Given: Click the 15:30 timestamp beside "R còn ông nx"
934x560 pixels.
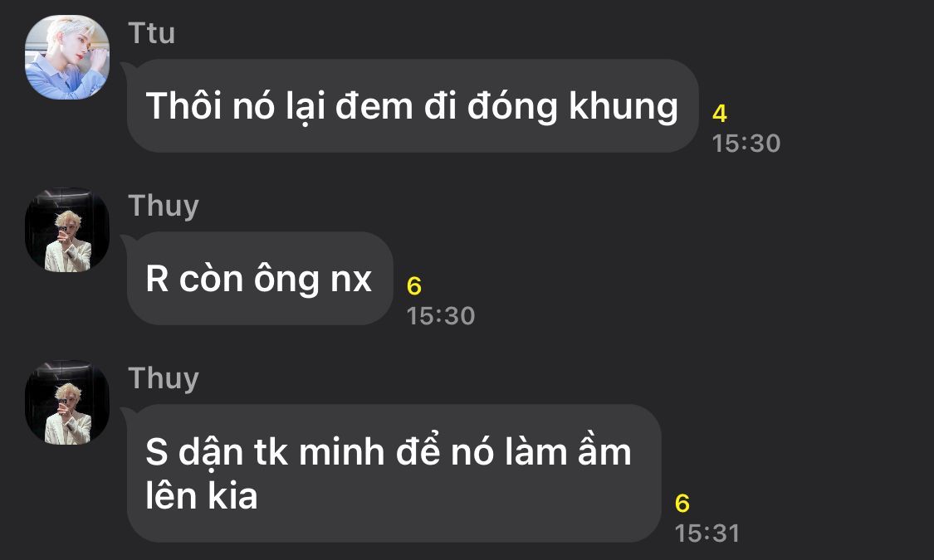Looking at the screenshot, I should coord(441,316).
